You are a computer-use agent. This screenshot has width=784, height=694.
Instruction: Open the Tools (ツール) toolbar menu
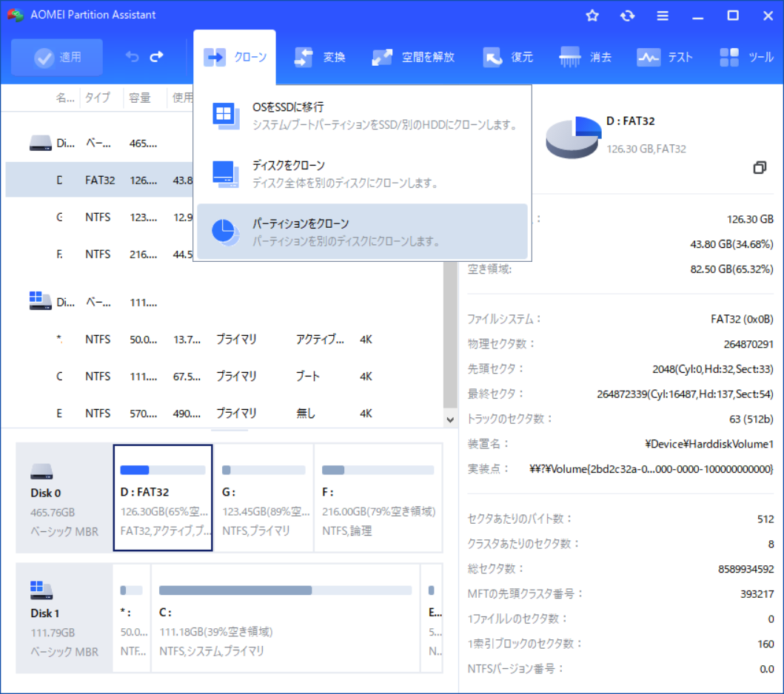pos(746,57)
